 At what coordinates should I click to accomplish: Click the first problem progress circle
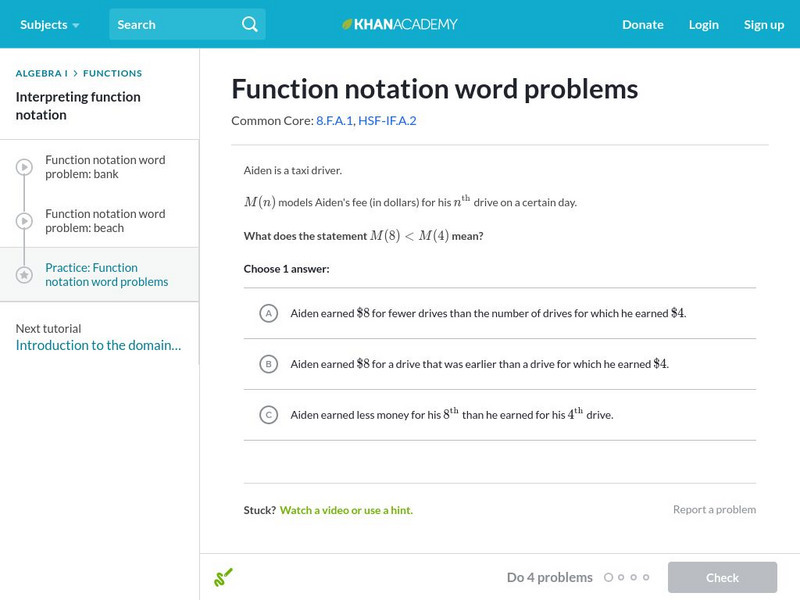608,577
